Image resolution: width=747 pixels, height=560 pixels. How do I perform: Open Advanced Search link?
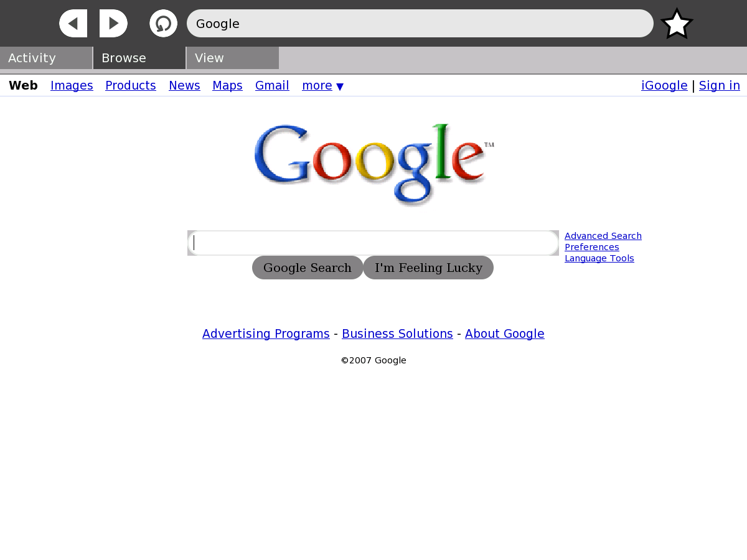click(603, 236)
